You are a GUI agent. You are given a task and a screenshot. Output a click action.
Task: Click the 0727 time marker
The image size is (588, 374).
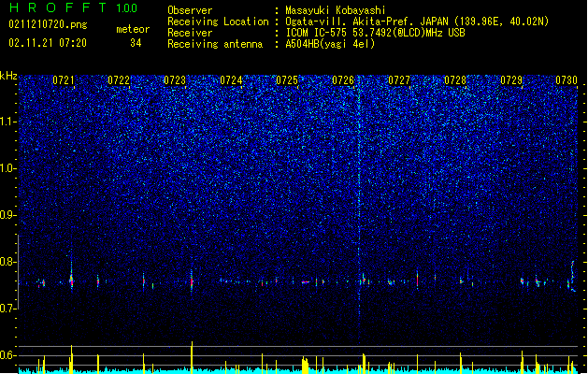[399, 80]
